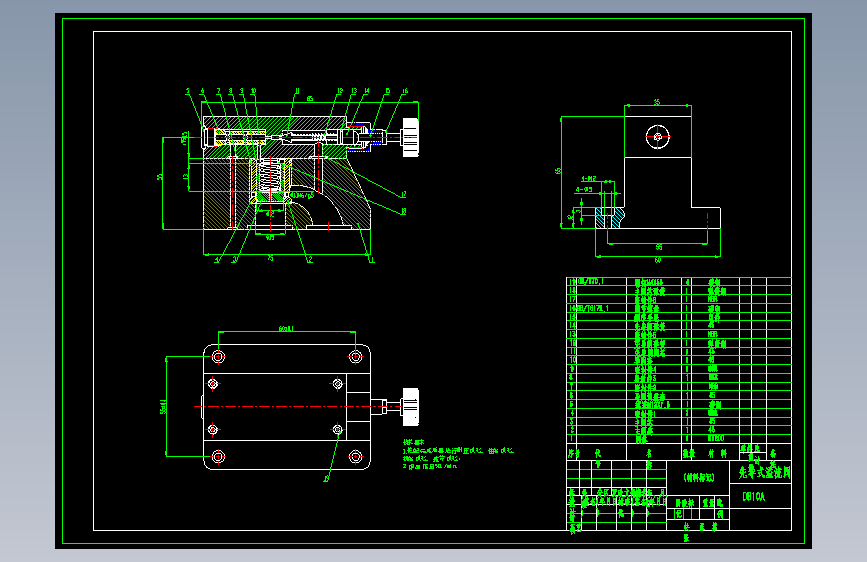This screenshot has height=562, width=867.
Task: Click the DB10A drawing number in title block
Action: [x=754, y=497]
